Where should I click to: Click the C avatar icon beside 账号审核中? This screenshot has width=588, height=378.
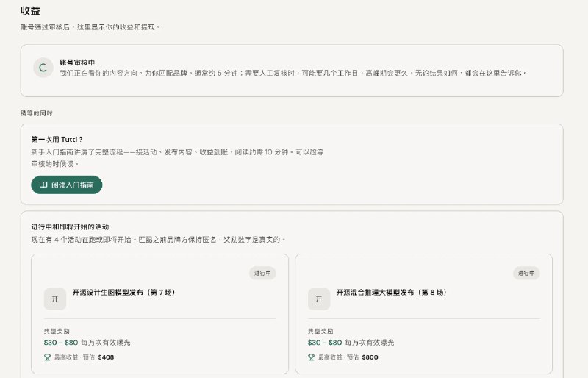[43, 68]
